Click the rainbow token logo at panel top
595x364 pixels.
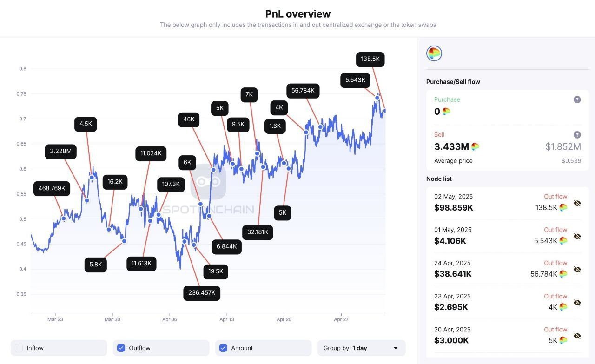tap(434, 53)
